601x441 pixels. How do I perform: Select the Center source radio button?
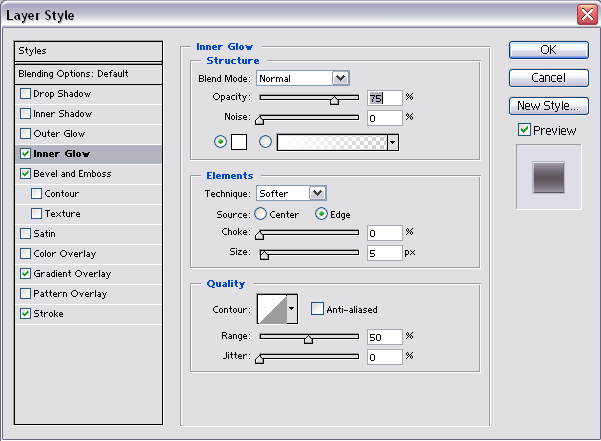261,213
